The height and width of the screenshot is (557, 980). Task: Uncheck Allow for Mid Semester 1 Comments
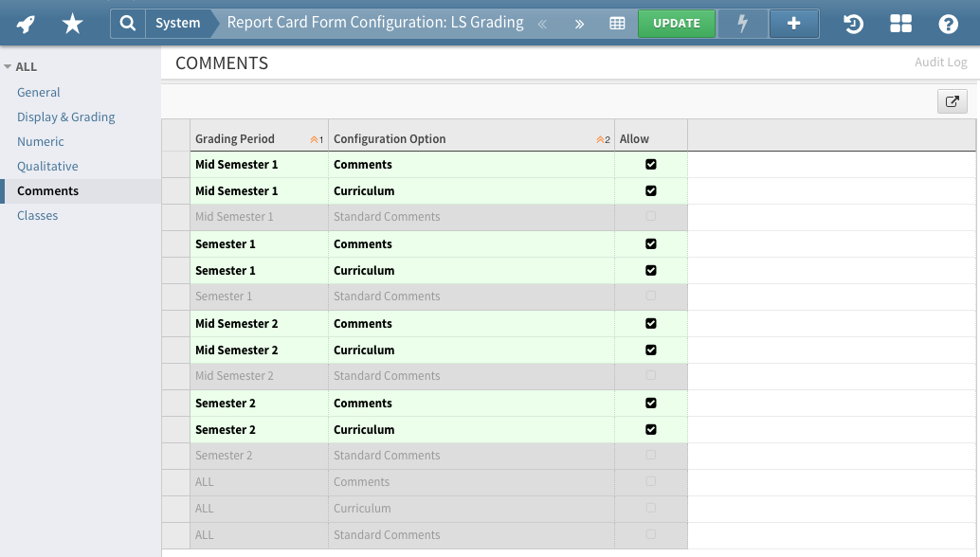pos(650,164)
